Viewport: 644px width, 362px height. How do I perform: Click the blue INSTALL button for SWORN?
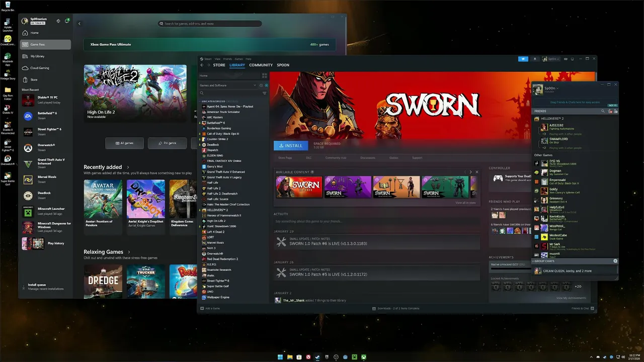290,146
